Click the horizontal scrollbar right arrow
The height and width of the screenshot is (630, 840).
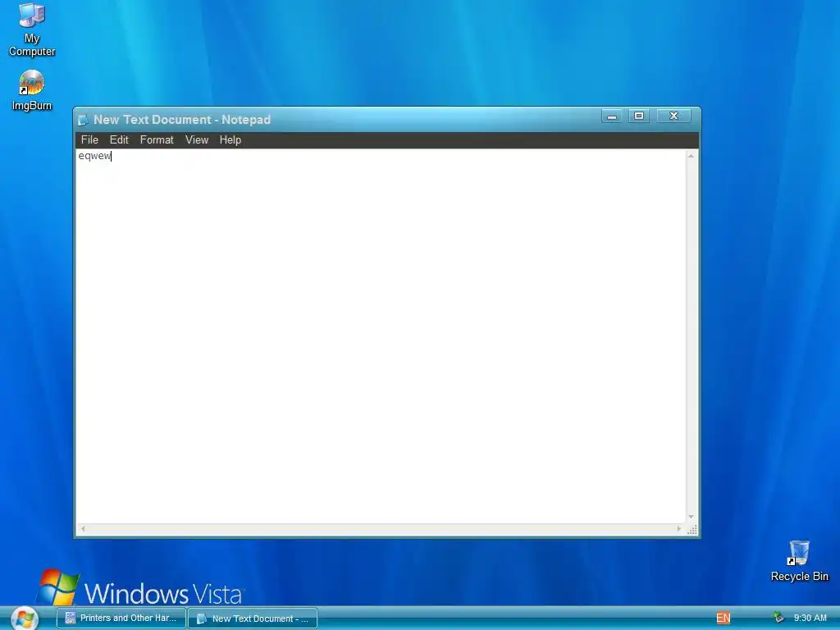[678, 529]
